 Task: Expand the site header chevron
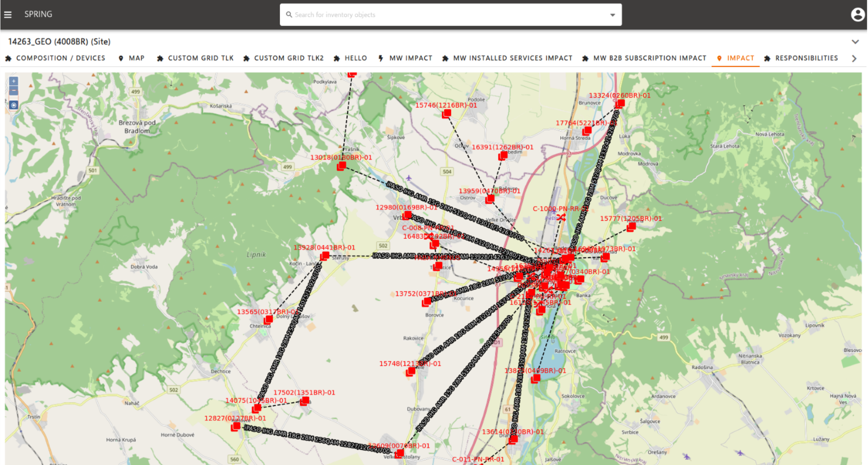(x=855, y=42)
